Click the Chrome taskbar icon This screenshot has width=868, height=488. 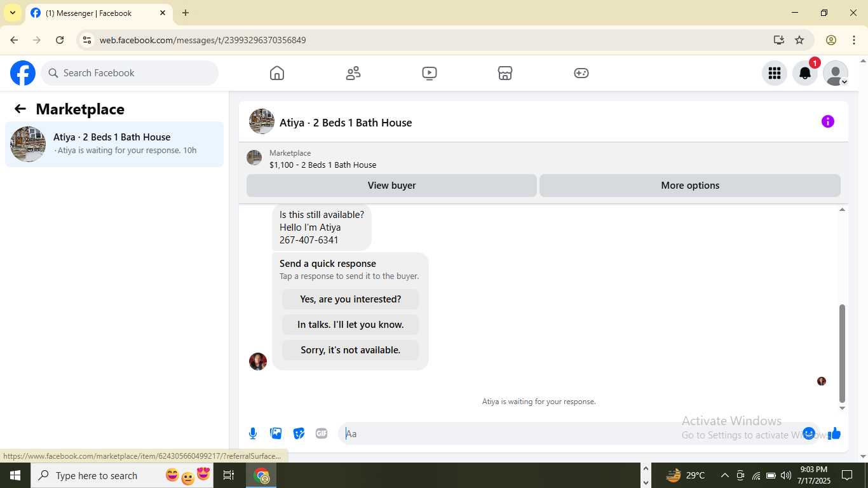coord(261,475)
